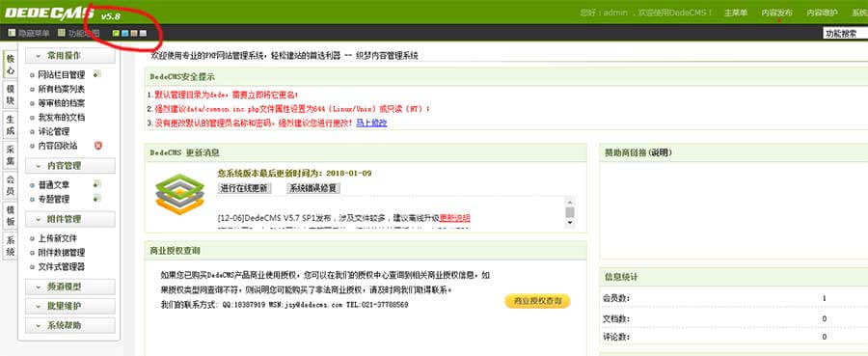
Task: Expand the 批量维护 menu section
Action: click(70, 306)
